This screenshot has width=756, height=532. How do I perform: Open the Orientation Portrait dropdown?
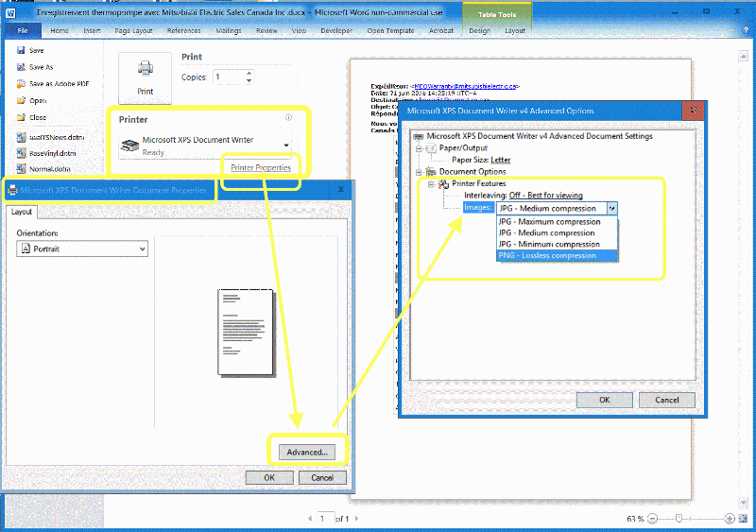[83, 249]
